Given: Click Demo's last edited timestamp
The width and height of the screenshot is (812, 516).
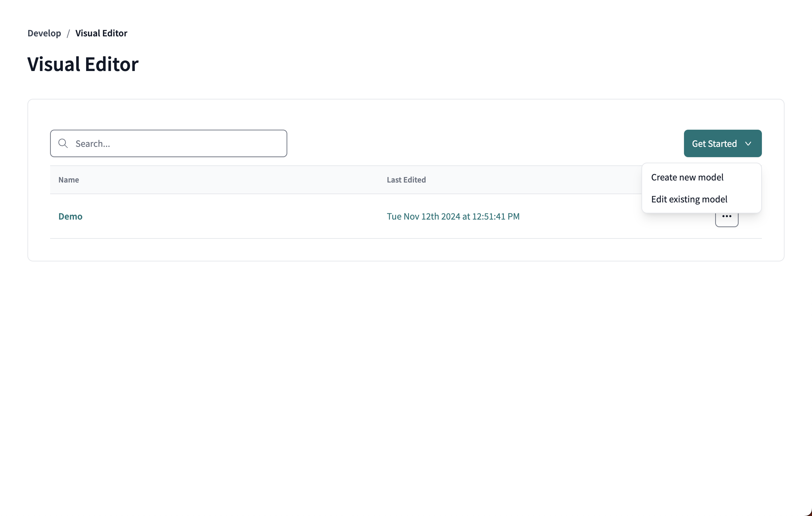Looking at the screenshot, I should tap(453, 216).
